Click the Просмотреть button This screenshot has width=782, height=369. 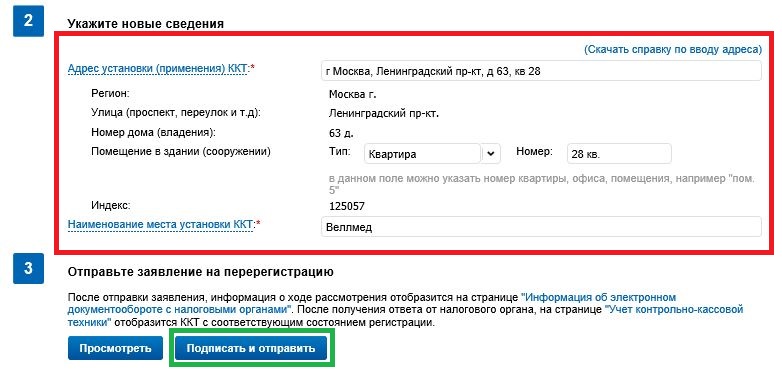(x=116, y=348)
